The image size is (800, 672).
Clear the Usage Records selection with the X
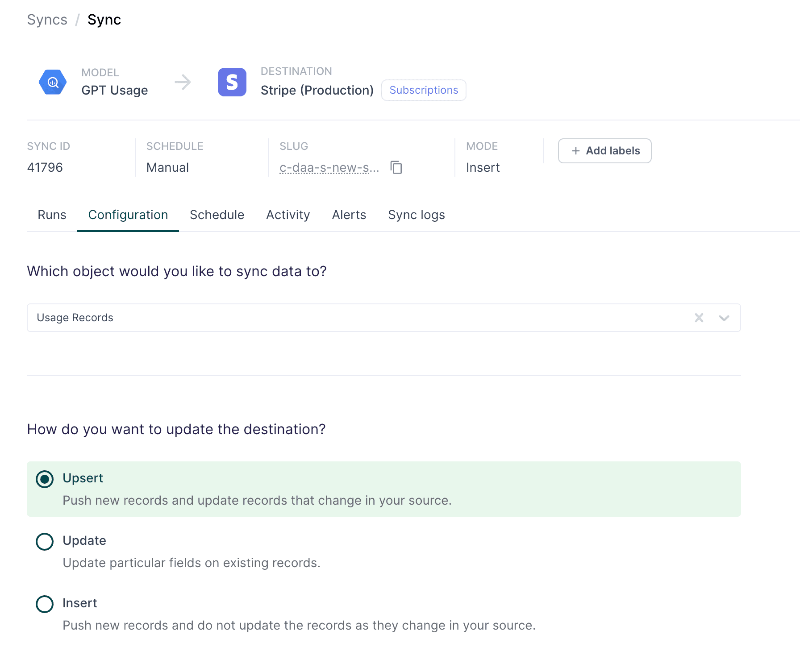pos(699,318)
